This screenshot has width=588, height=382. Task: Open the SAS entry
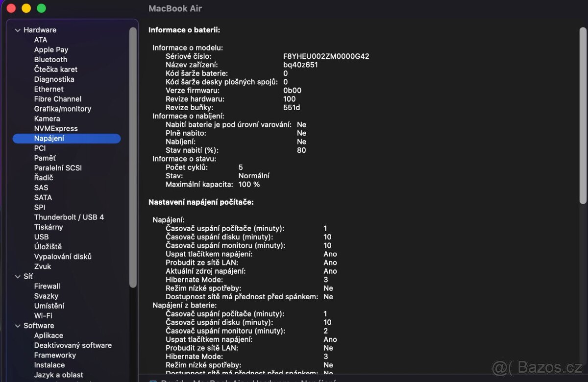41,188
